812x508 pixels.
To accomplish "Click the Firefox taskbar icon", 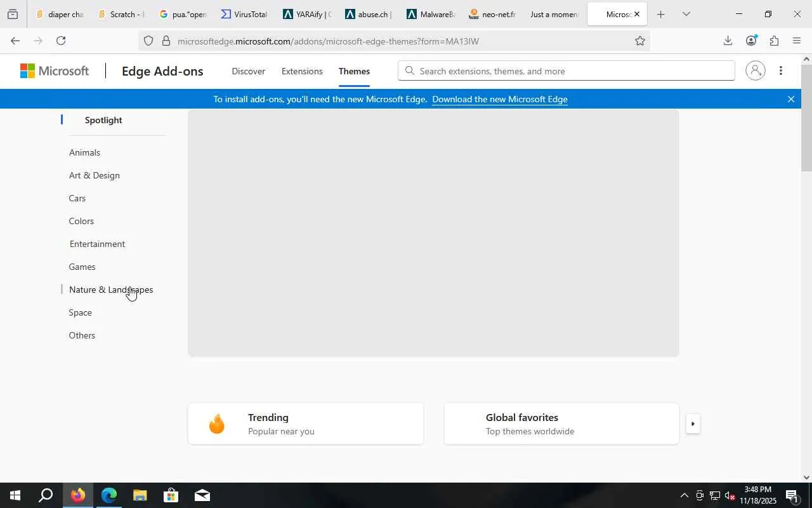I will click(78, 495).
